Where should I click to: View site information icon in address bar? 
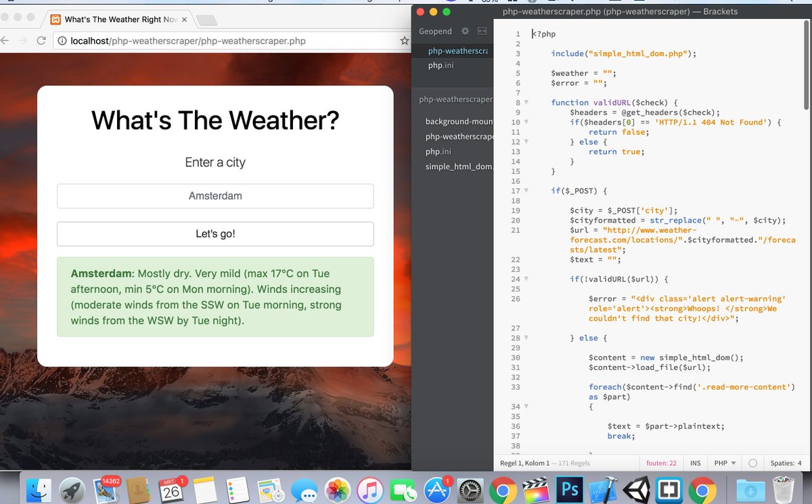62,41
